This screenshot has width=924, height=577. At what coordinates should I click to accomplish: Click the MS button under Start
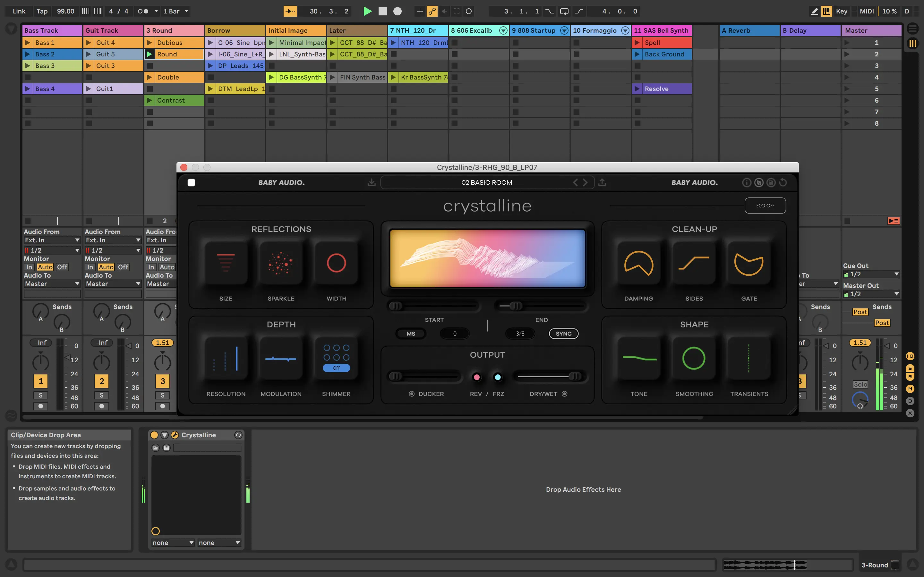tap(411, 333)
